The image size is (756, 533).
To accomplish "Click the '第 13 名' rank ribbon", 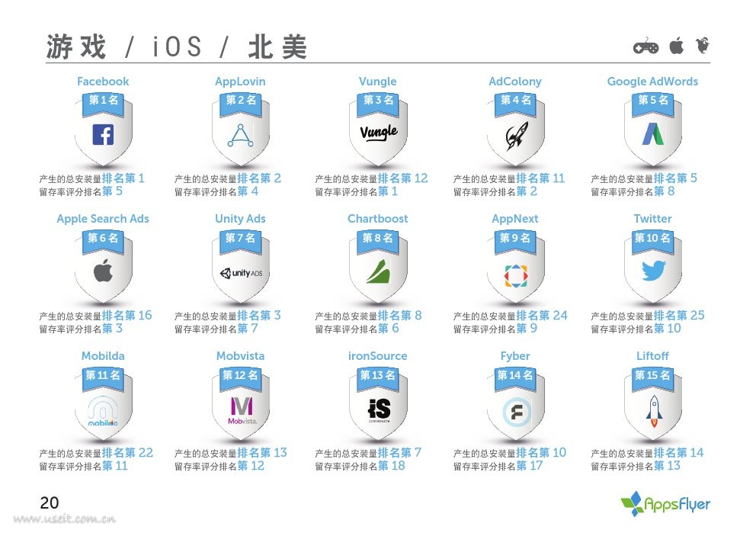I will (x=378, y=377).
